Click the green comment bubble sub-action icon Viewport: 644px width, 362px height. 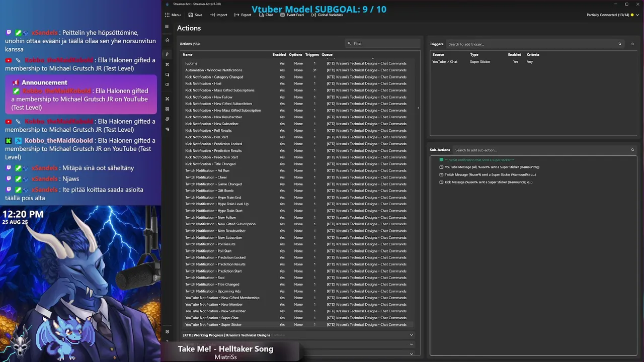(x=441, y=160)
